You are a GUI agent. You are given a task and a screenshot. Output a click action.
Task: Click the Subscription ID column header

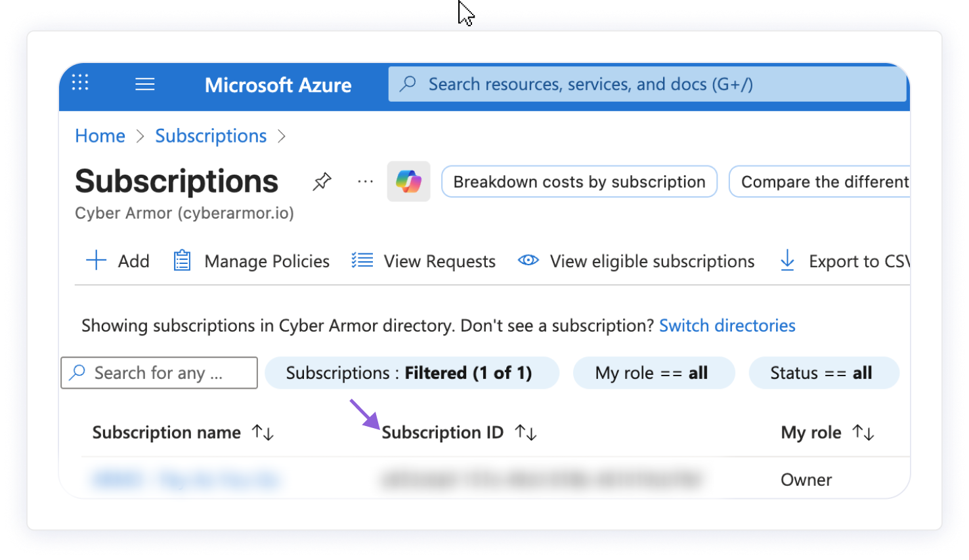(442, 433)
